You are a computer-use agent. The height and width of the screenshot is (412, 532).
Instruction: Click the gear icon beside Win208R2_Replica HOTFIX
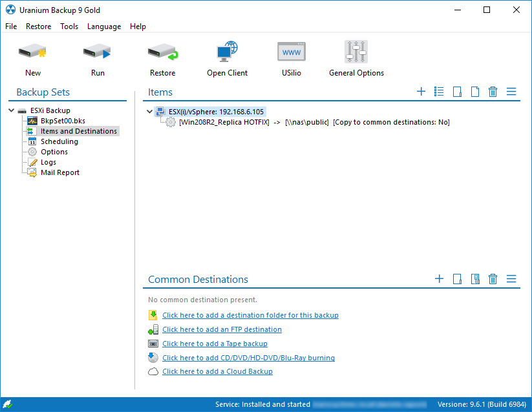click(171, 122)
